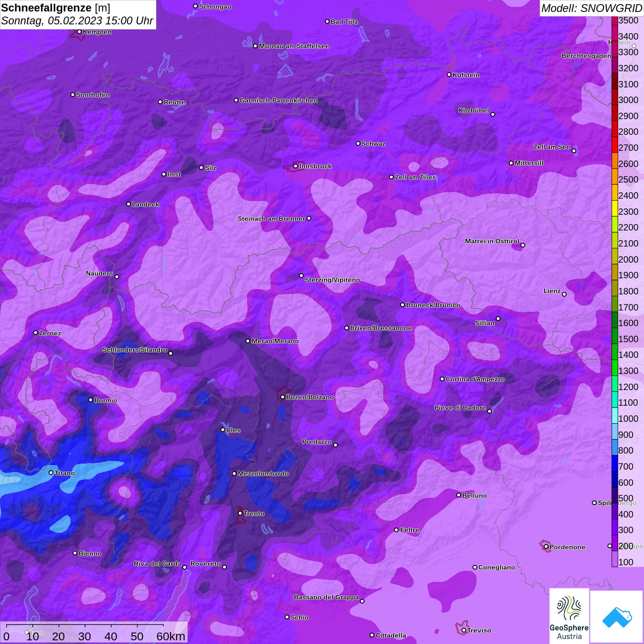
Task: Click the Murnau am Staffelsee label
Action: 294,46
